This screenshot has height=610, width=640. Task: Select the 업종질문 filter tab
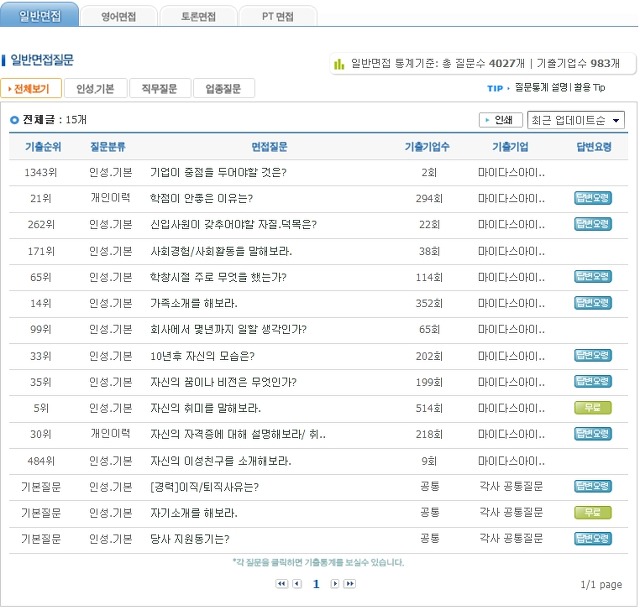[223, 89]
